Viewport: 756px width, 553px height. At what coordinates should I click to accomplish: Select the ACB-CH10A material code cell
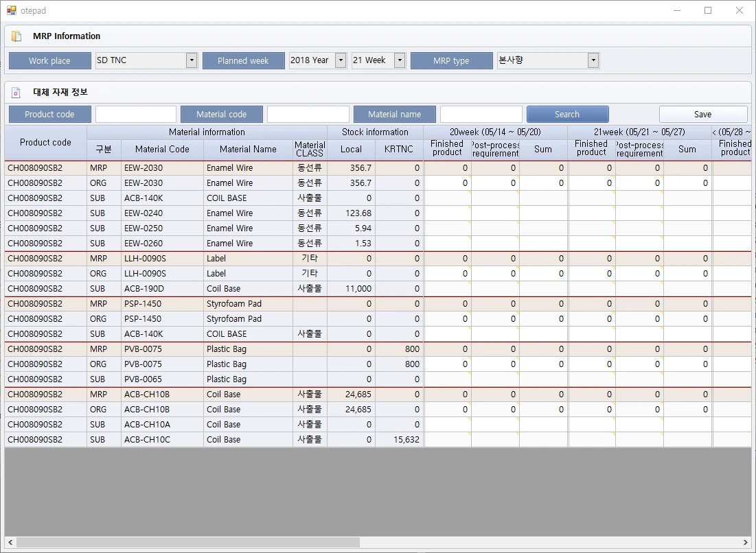coord(163,425)
